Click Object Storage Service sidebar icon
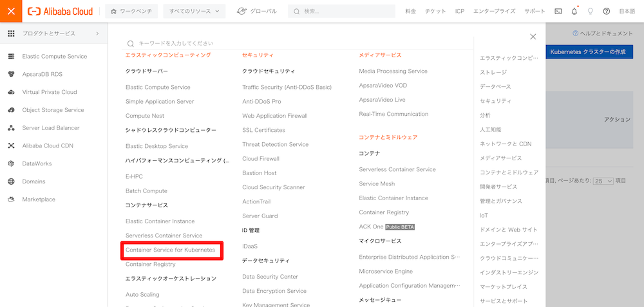 tap(11, 110)
